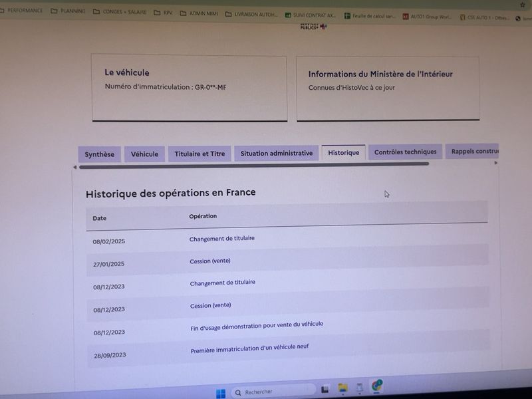The width and height of the screenshot is (532, 399).
Task: Switch to the Synthèse tab
Action: pyautogui.click(x=99, y=154)
